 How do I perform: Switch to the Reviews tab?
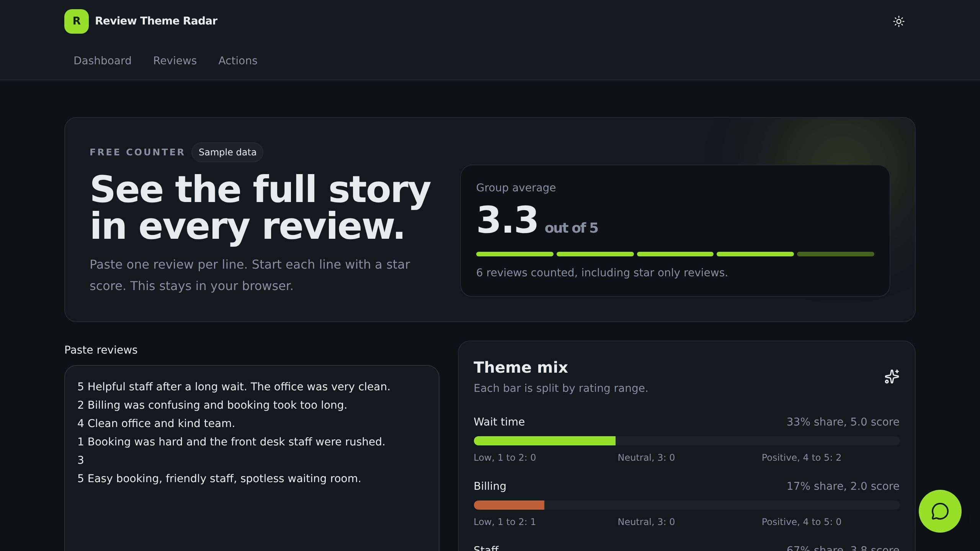coord(175,60)
